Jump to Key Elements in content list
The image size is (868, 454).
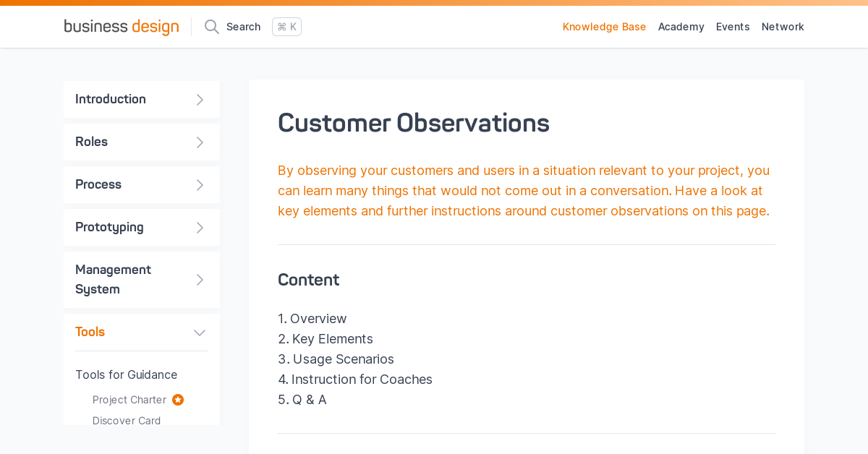(x=332, y=339)
